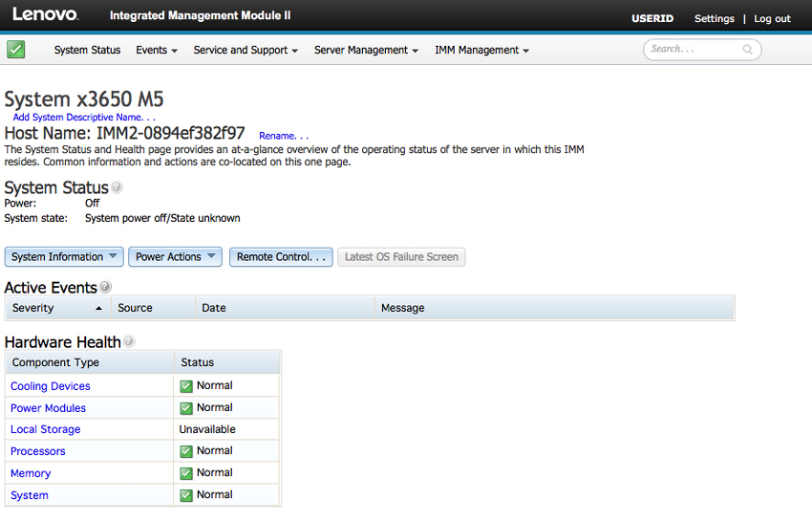Open System hardware health link
The height and width of the screenshot is (522, 812).
(30, 495)
